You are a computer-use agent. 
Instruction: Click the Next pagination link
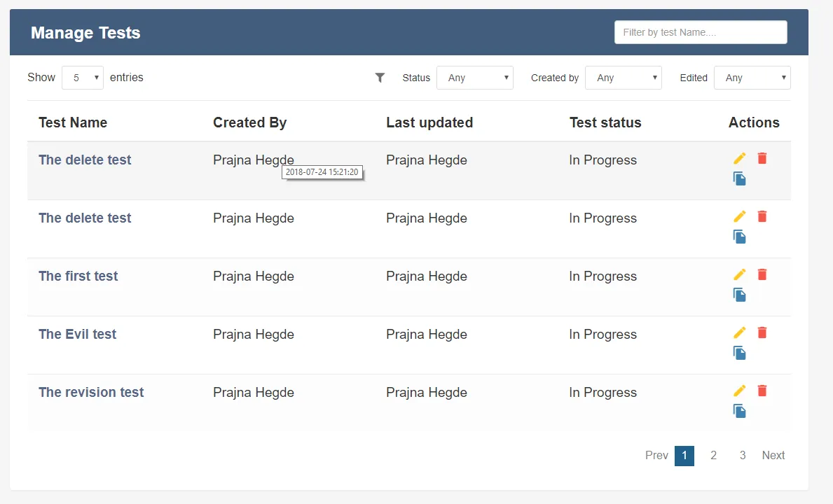(773, 456)
